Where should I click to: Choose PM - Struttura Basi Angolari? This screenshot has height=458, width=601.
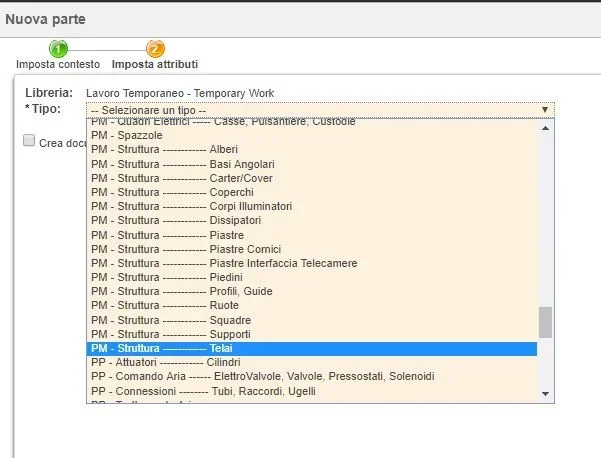coord(312,164)
